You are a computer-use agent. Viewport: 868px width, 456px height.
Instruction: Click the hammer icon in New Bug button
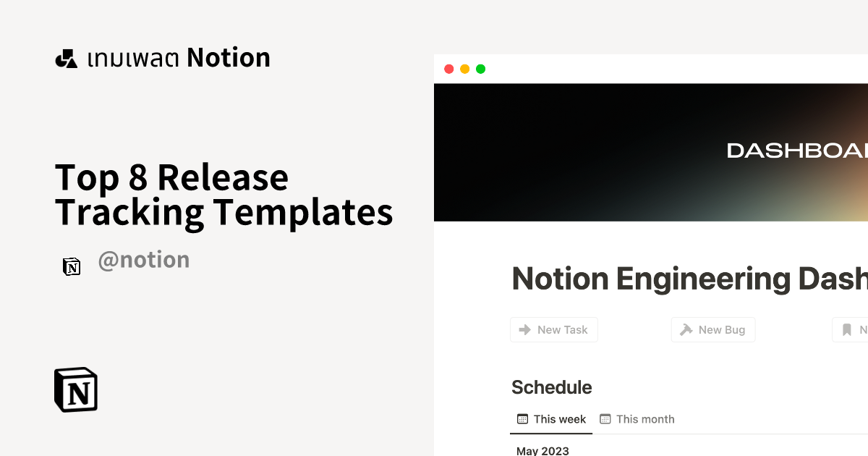(684, 329)
